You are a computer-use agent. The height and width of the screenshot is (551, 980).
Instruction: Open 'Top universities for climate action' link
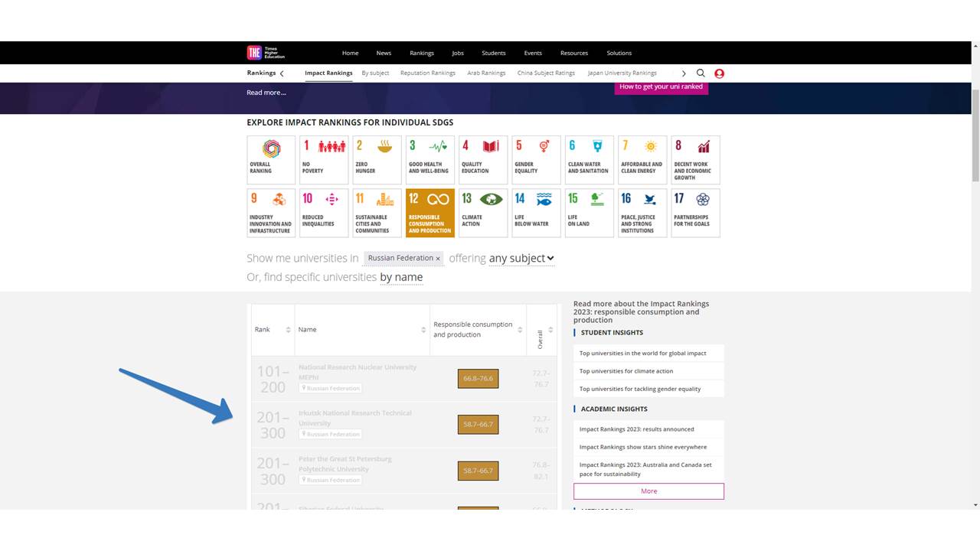click(626, 371)
